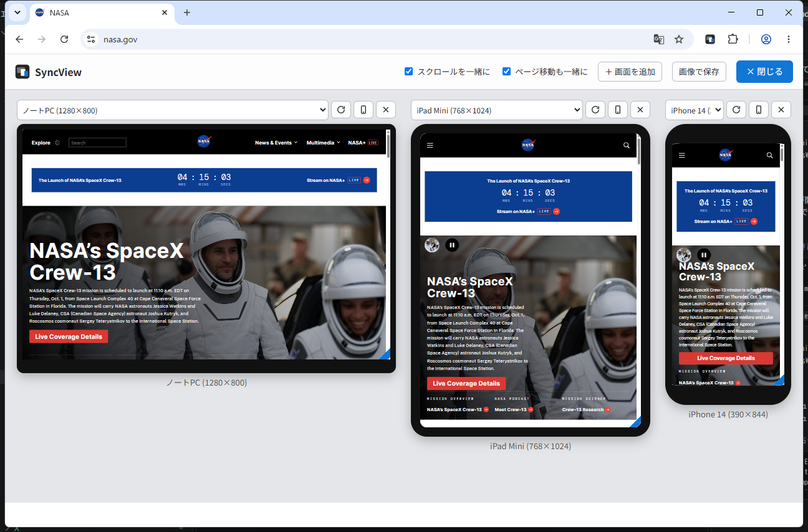This screenshot has width=808, height=532.
Task: Rotate the iPad Mini preview orientation
Action: (x=618, y=110)
